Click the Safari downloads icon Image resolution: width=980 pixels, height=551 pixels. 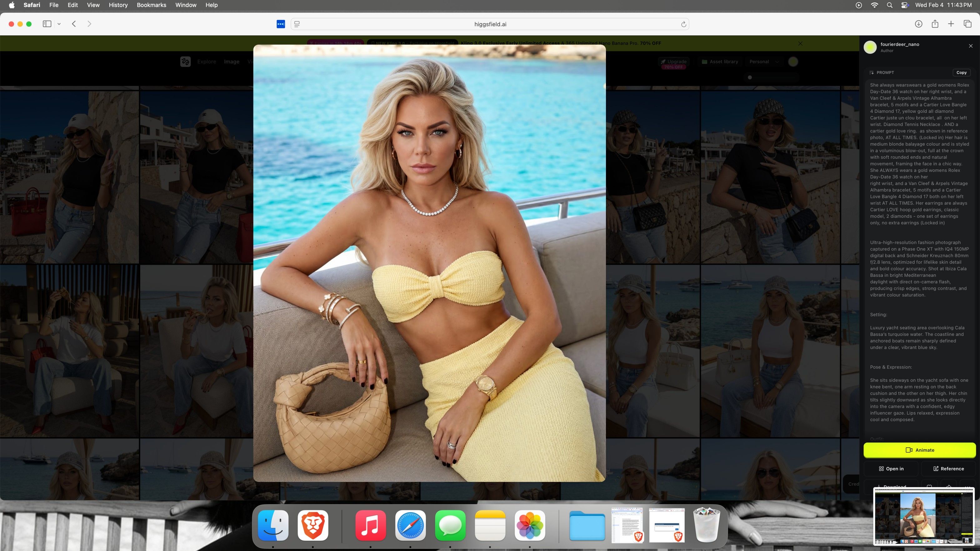(x=918, y=24)
